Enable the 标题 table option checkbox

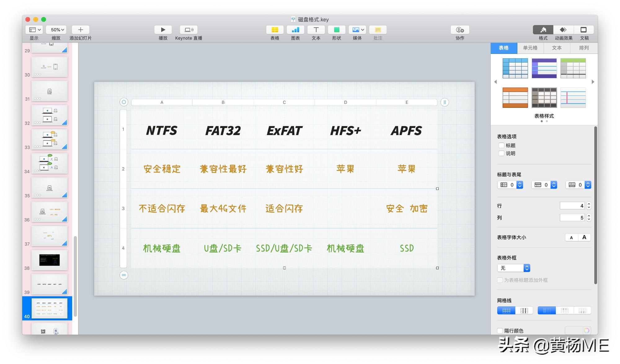[501, 145]
